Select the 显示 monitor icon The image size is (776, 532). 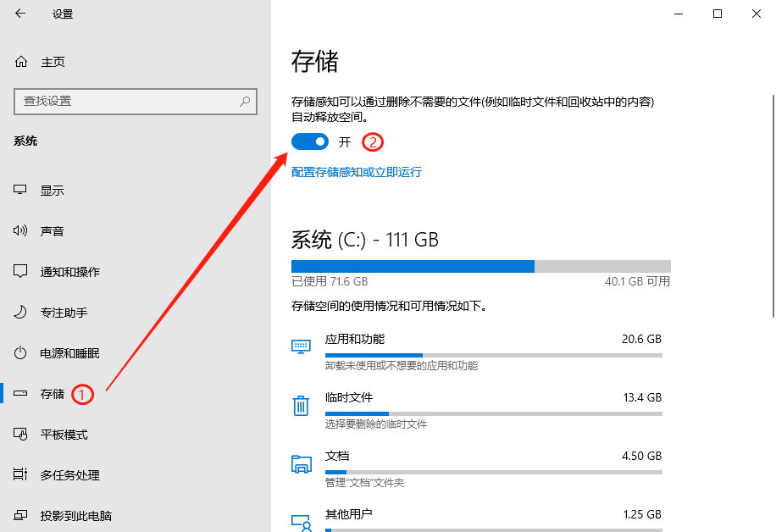[20, 190]
